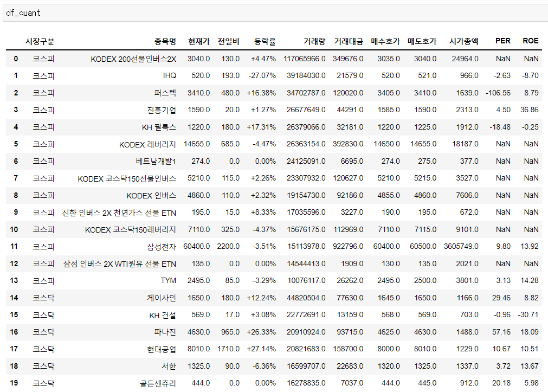Select the 진흥기업 stock name cell
The width and height of the screenshot is (548, 392).
coord(162,110)
